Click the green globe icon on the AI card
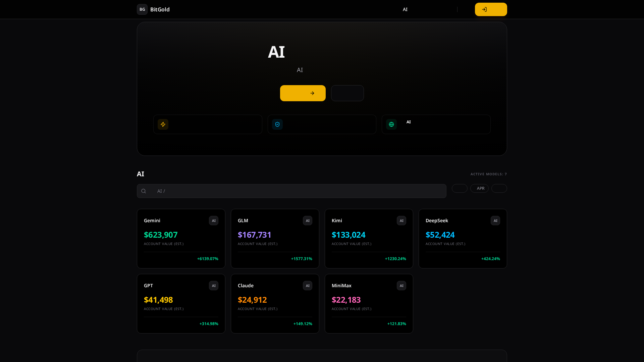This screenshot has height=362, width=644. [391, 124]
